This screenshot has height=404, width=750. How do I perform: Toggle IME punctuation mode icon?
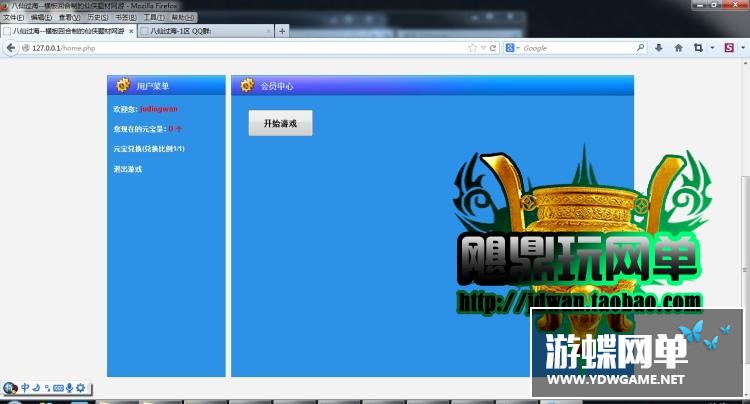point(47,388)
